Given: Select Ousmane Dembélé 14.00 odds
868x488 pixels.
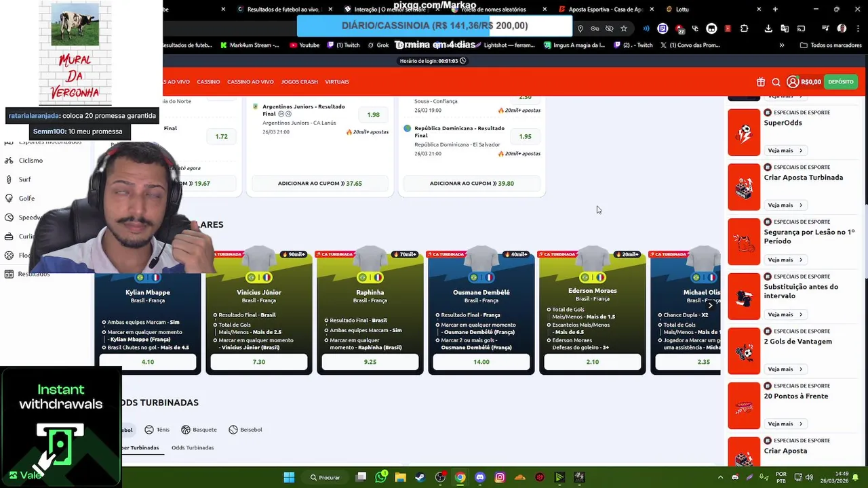Looking at the screenshot, I should point(481,362).
